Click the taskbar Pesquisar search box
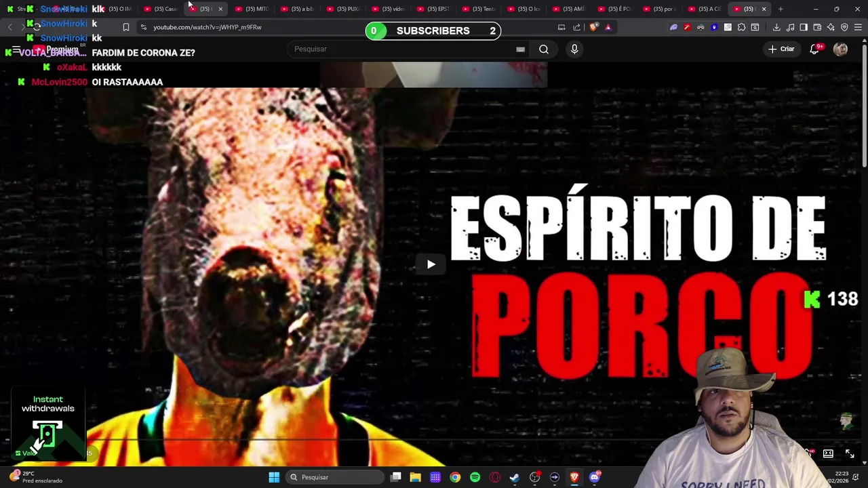This screenshot has width=868, height=488. tap(335, 477)
